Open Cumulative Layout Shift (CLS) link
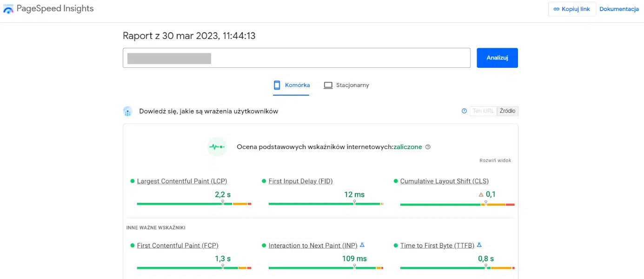Screen dimensions: 644x279 click(x=444, y=181)
